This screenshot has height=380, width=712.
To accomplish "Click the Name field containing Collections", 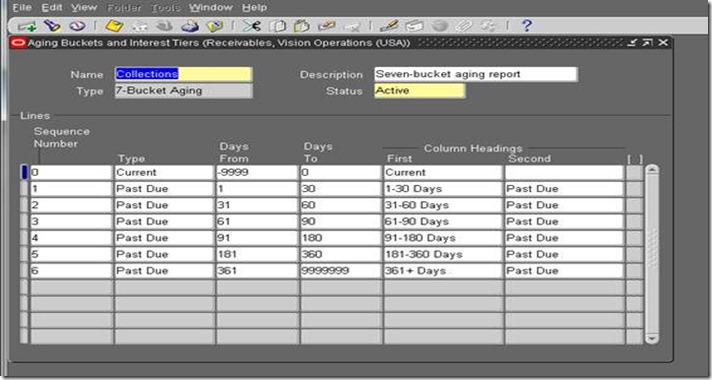I will [183, 74].
